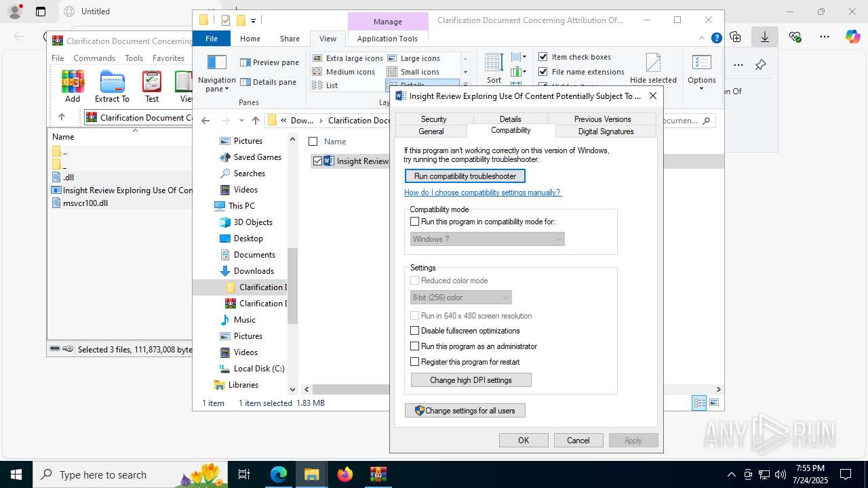868x488 pixels.
Task: Open Microsoft Edge from taskbar
Action: 279,474
